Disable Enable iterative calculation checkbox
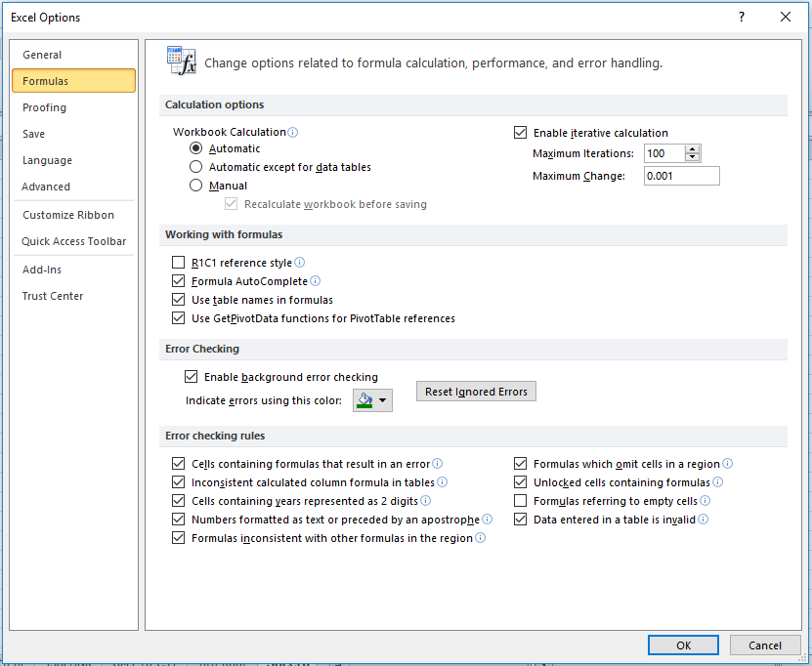812x666 pixels. [x=521, y=133]
